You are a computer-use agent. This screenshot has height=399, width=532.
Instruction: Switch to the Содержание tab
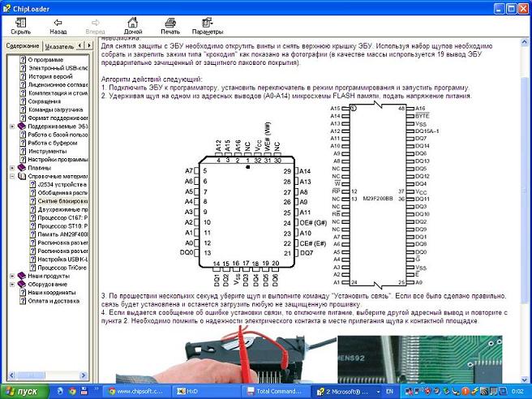23,47
